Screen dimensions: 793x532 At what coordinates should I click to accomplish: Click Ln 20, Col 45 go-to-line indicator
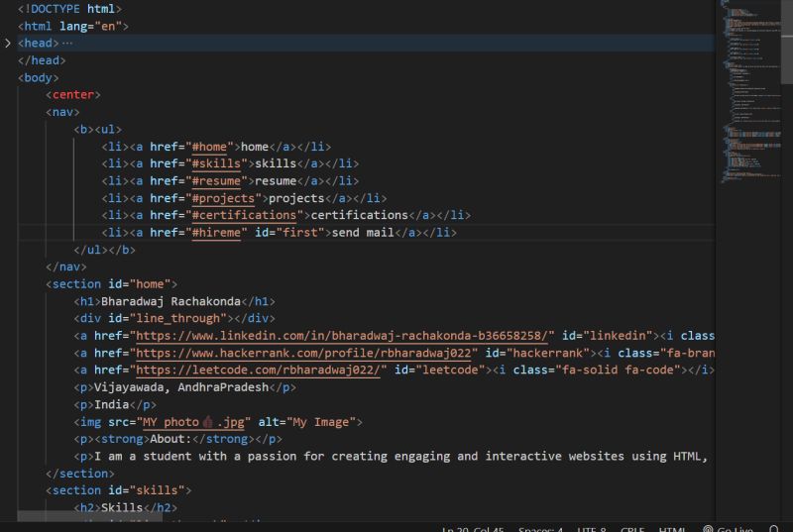(473, 529)
